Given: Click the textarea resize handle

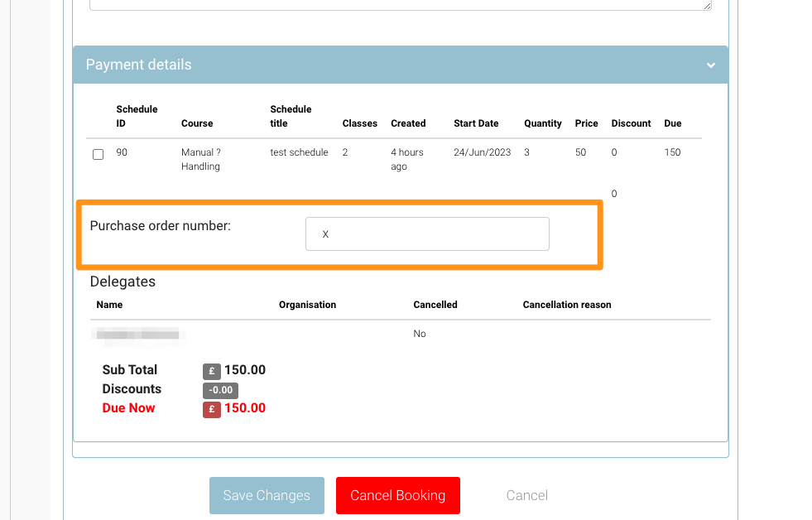Looking at the screenshot, I should tap(707, 6).
